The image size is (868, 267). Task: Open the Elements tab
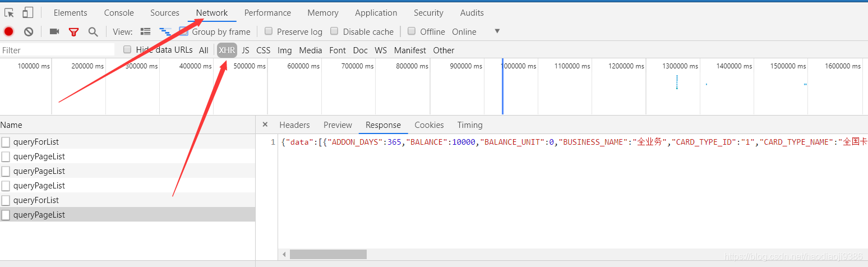tap(71, 12)
